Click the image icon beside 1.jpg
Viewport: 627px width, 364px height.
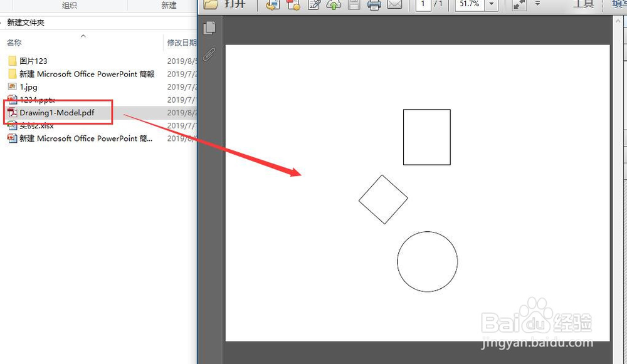pyautogui.click(x=13, y=86)
